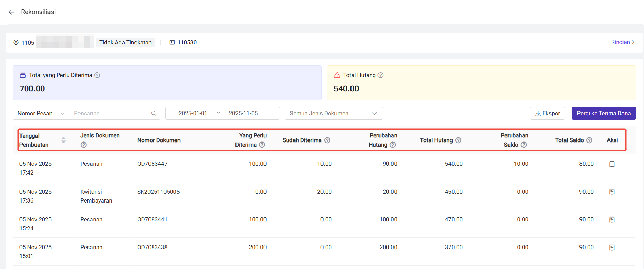Open Rincian details link
This screenshot has height=269, width=644.
(622, 42)
